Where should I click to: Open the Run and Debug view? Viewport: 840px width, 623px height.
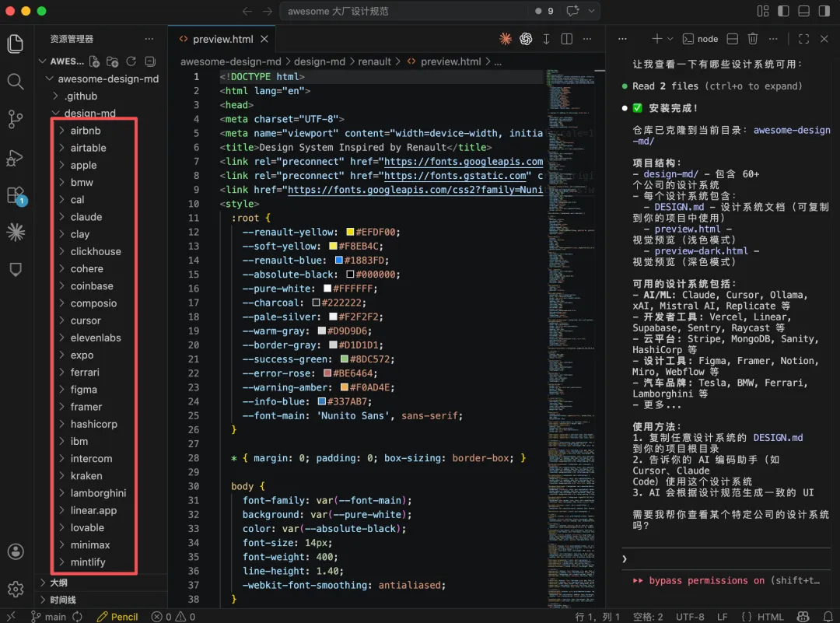(16, 157)
